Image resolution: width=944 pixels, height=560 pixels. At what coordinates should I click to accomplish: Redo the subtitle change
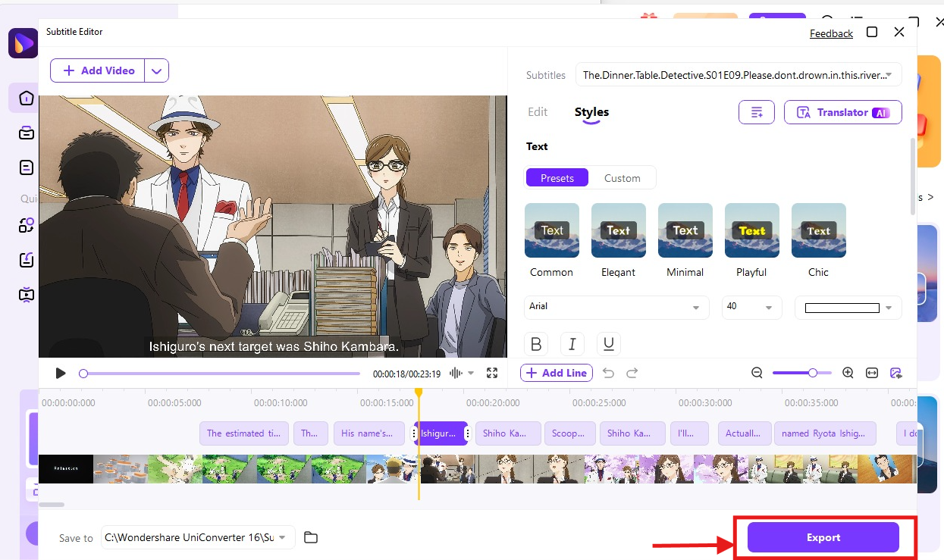632,373
